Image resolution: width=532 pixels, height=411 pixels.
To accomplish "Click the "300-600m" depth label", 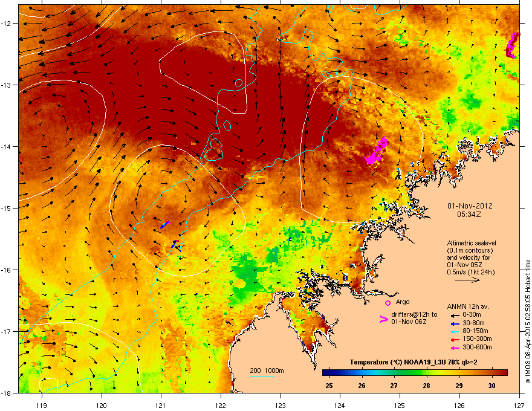I will (477, 347).
